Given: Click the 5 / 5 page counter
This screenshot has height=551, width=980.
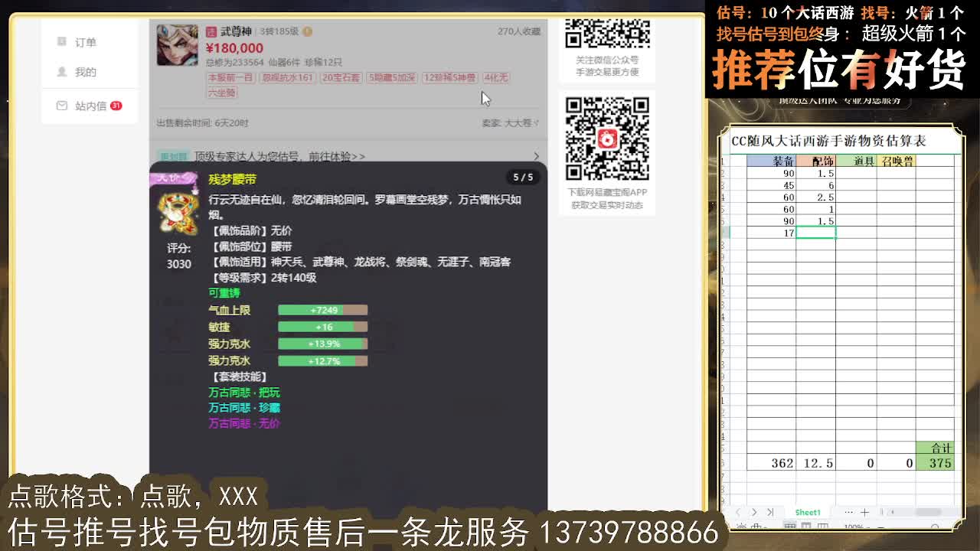Looking at the screenshot, I should (523, 177).
